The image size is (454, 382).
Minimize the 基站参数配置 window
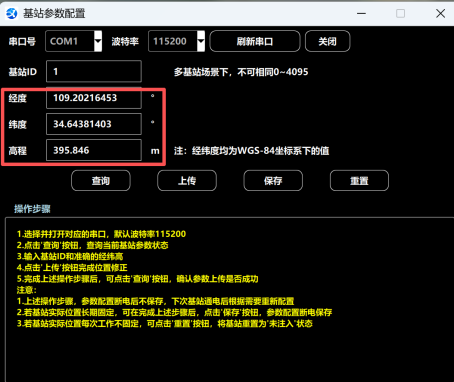(361, 14)
